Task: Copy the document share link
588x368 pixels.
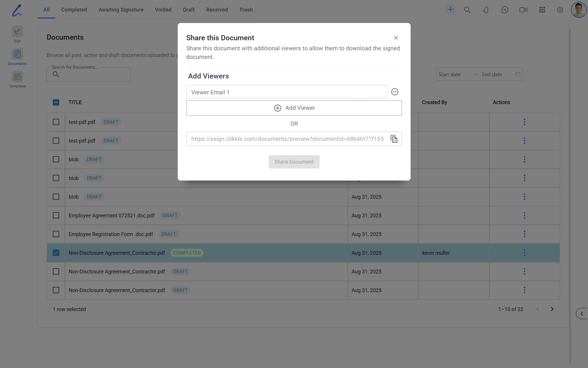Action: [x=394, y=139]
